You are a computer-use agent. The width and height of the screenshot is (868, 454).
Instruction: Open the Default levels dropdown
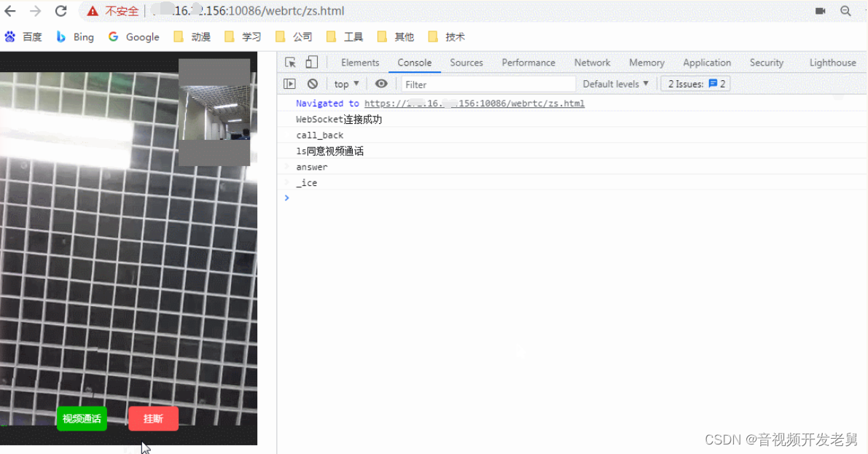(616, 84)
